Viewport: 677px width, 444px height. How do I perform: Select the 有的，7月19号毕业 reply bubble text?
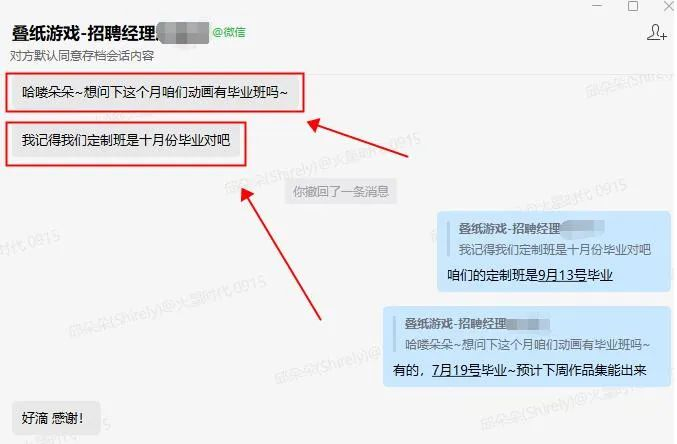(x=519, y=370)
